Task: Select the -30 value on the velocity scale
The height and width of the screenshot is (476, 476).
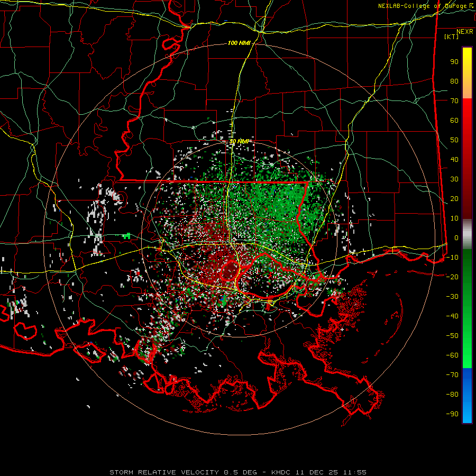Action: click(452, 297)
